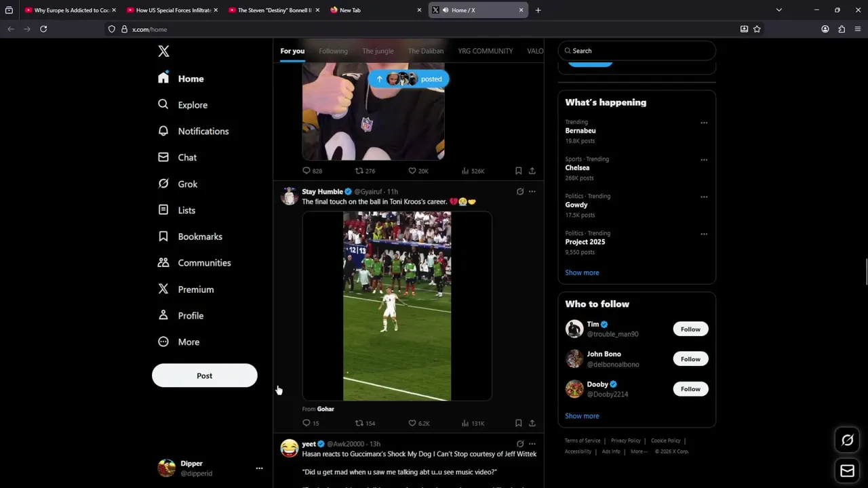Image resolution: width=868 pixels, height=488 pixels.
Task: Open Terms of Service link
Action: (x=583, y=441)
